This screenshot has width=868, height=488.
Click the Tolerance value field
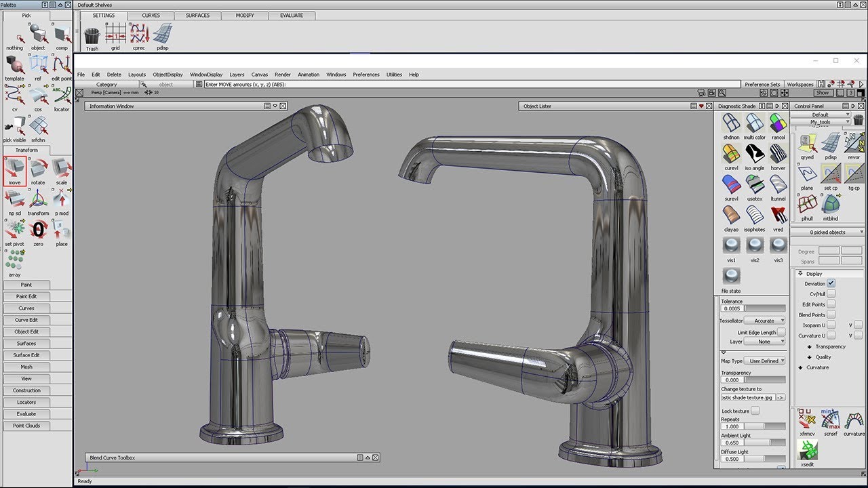(732, 308)
